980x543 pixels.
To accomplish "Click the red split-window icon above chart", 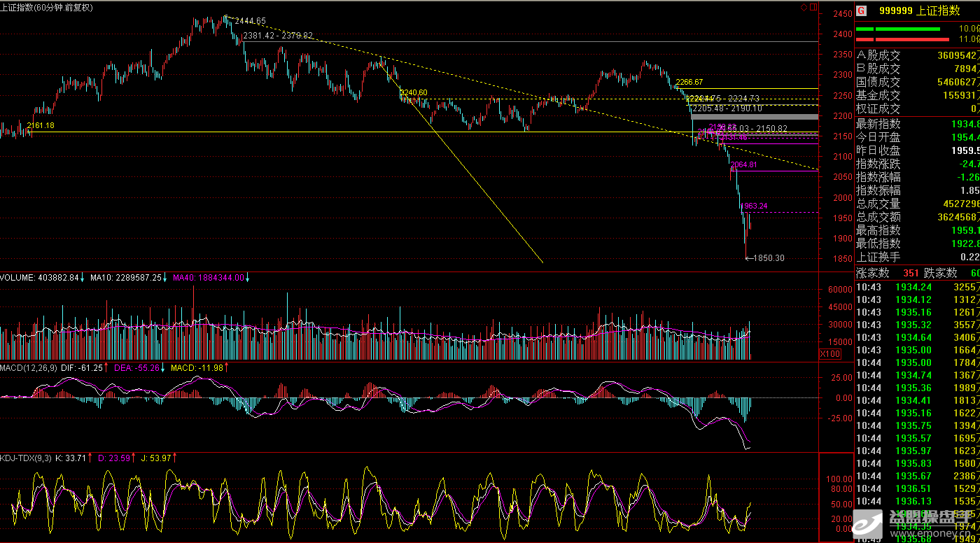I will click(x=813, y=7).
